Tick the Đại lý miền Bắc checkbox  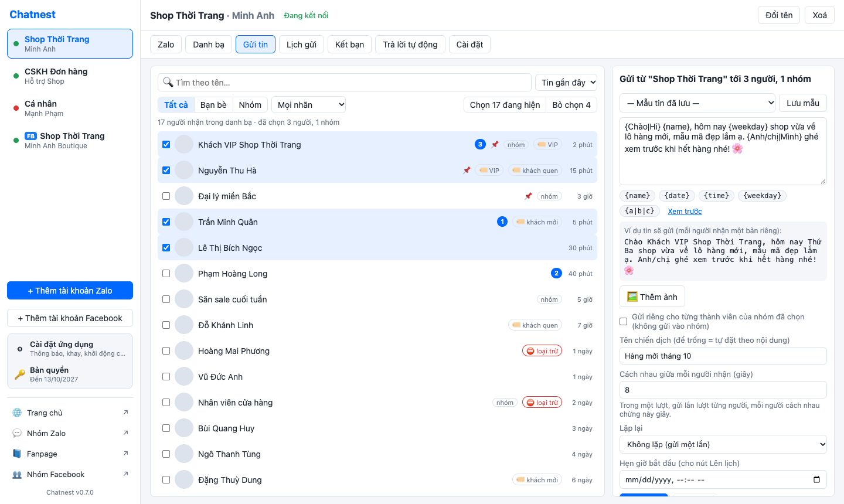166,196
